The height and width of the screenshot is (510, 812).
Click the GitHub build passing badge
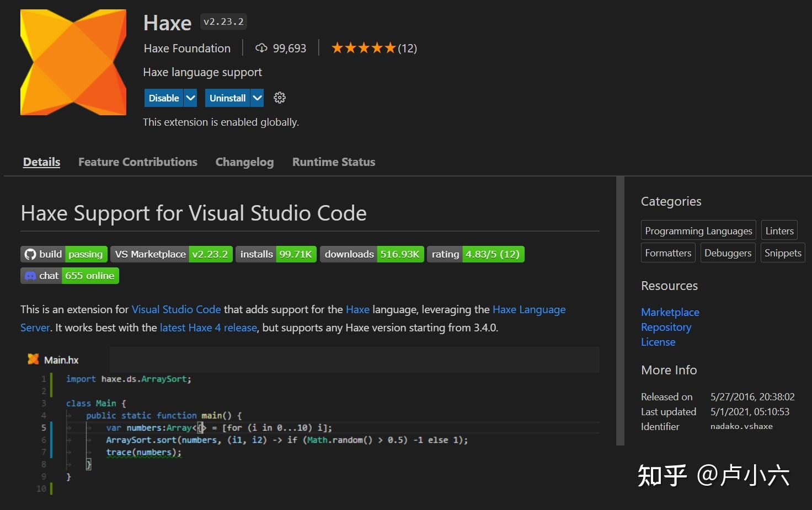click(x=64, y=254)
